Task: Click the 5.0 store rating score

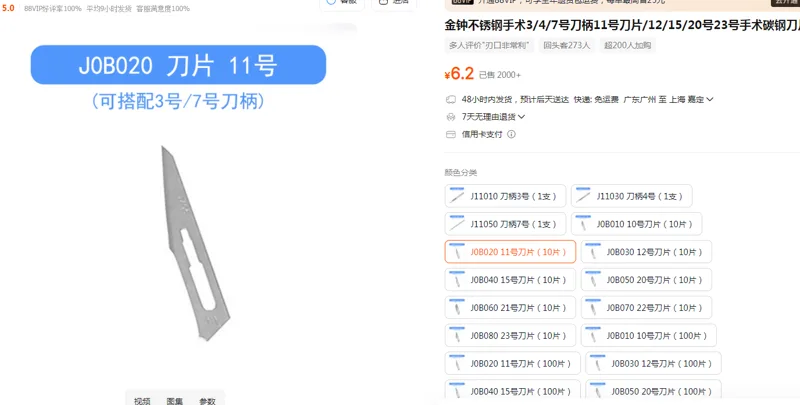Action: coord(8,8)
